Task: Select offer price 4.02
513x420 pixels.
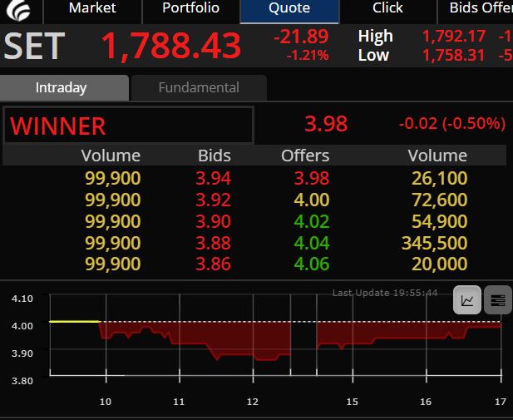Action: tap(312, 221)
